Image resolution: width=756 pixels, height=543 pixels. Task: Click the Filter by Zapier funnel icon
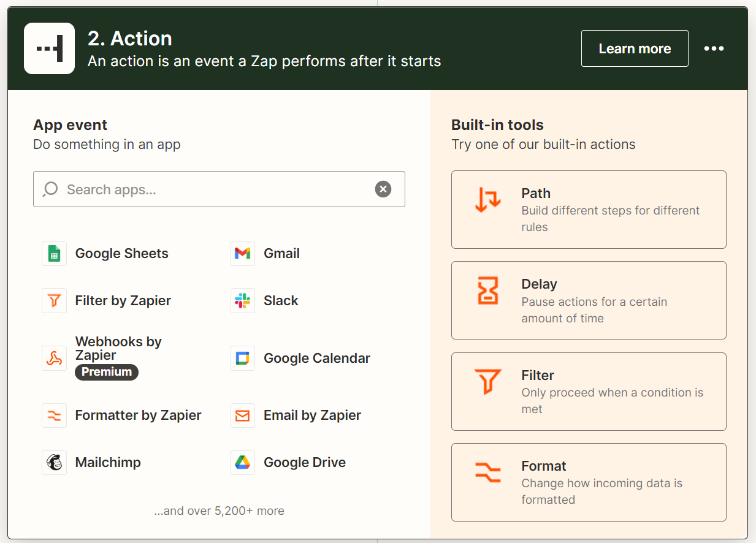(54, 301)
